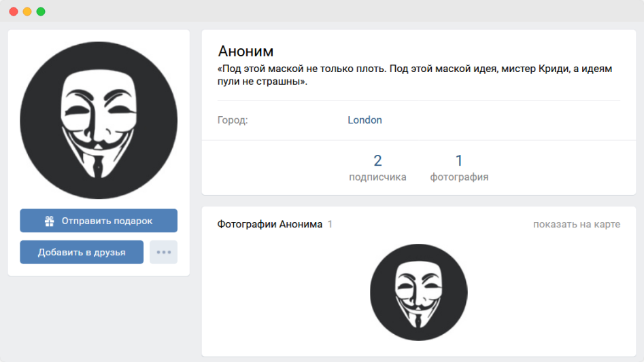Image resolution: width=644 pixels, height=362 pixels.
Task: Open the 1 фотография counter
Action: [459, 168]
